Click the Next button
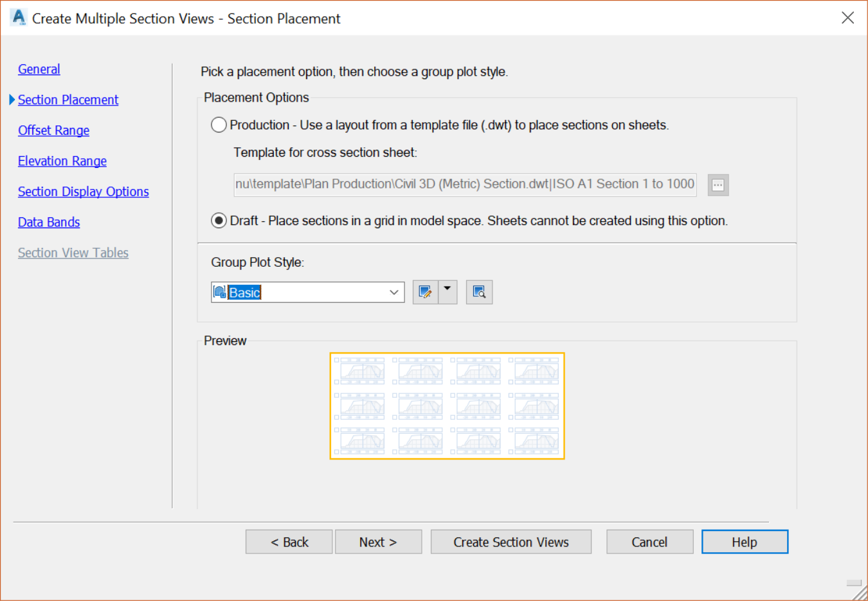Viewport: 868px width, 601px height. pos(378,542)
